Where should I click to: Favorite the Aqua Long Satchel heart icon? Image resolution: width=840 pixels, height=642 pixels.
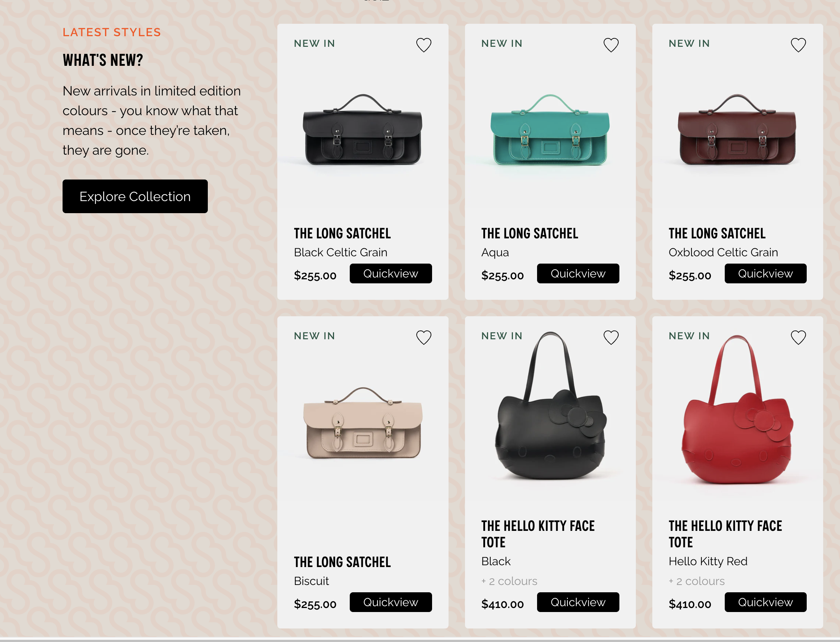[611, 45]
